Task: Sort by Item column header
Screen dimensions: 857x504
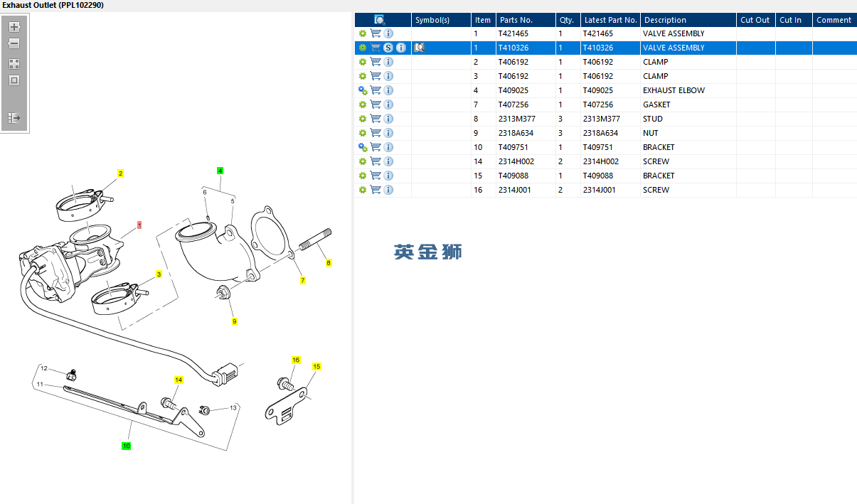Action: 484,20
